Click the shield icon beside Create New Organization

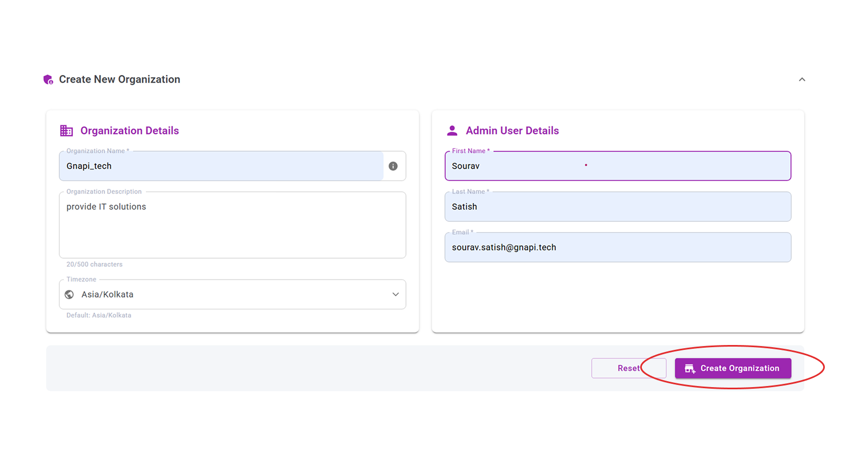pyautogui.click(x=48, y=80)
